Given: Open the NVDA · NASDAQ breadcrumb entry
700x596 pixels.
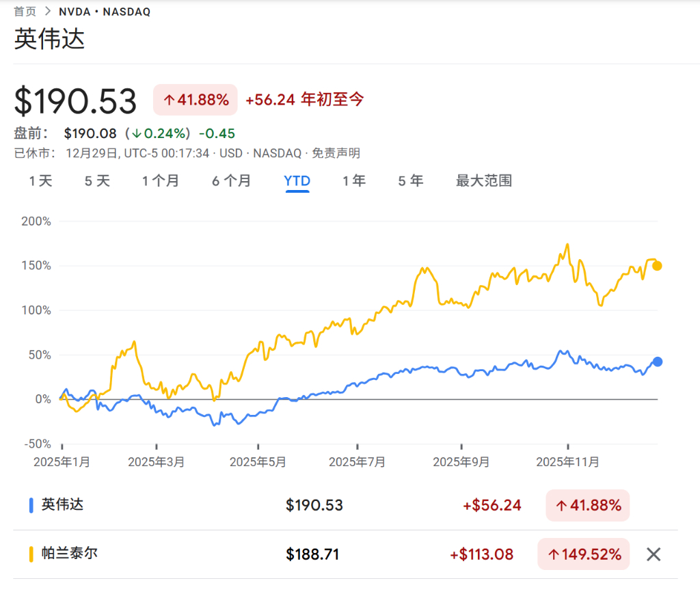Looking at the screenshot, I should pyautogui.click(x=105, y=11).
